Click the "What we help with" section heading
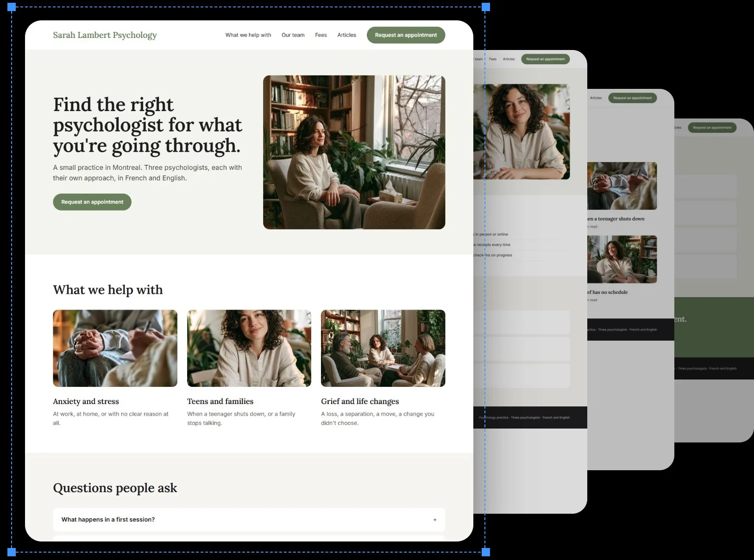The image size is (754, 560). point(108,290)
